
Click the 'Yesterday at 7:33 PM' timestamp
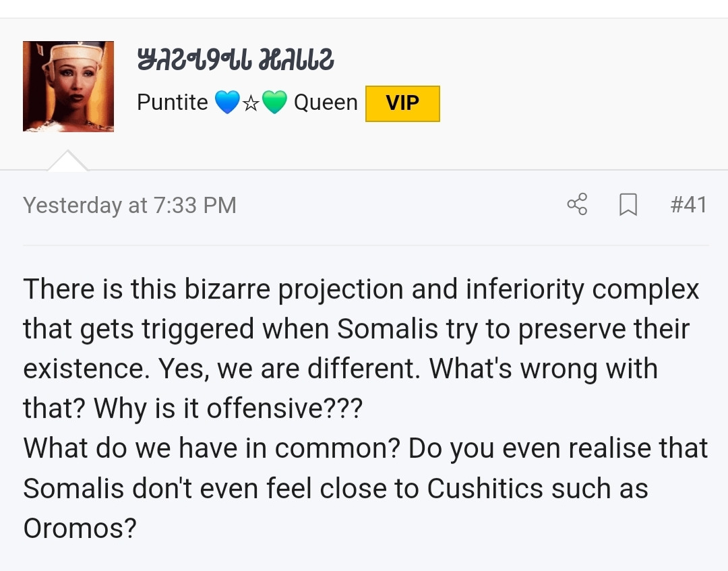(130, 205)
